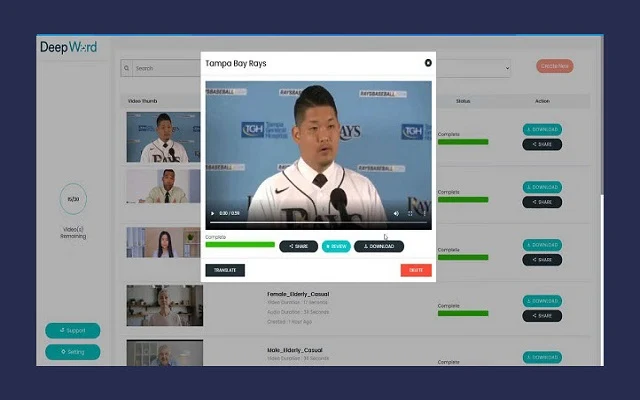Play the Tampa Bay Rays video
The height and width of the screenshot is (400, 640).
point(212,213)
